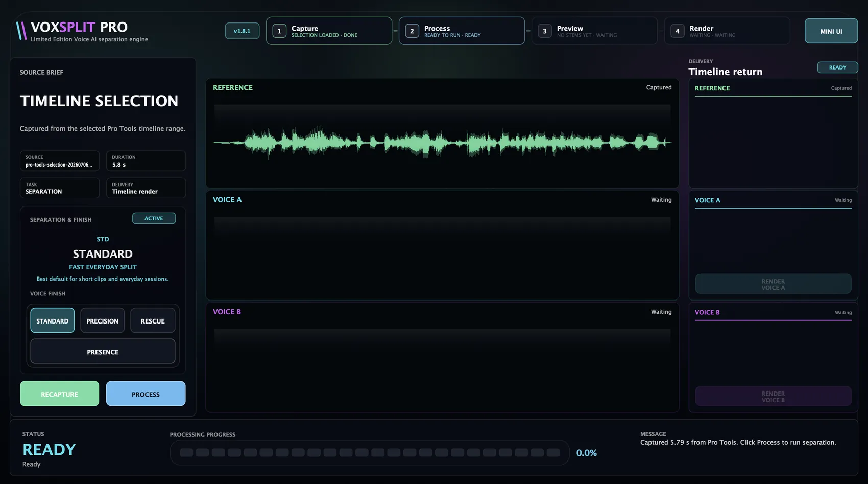The image size is (868, 484).
Task: Click the REFERENCE label in main panel
Action: point(232,88)
